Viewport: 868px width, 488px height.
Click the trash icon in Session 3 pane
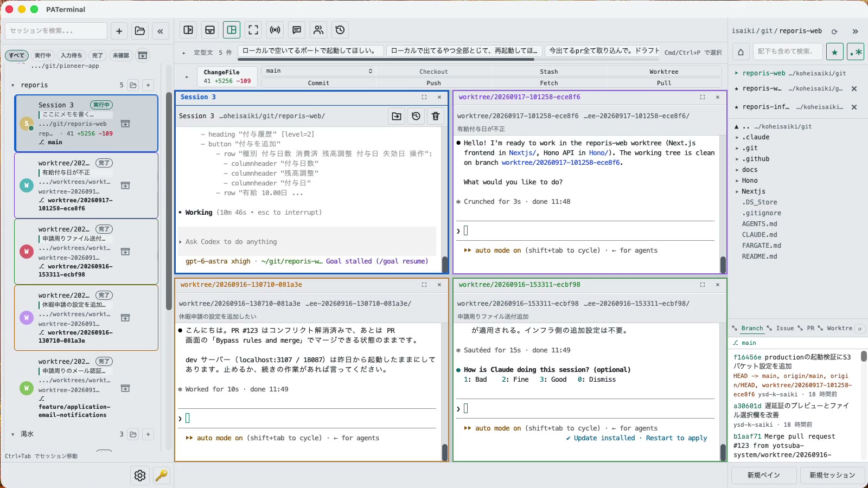coord(436,116)
